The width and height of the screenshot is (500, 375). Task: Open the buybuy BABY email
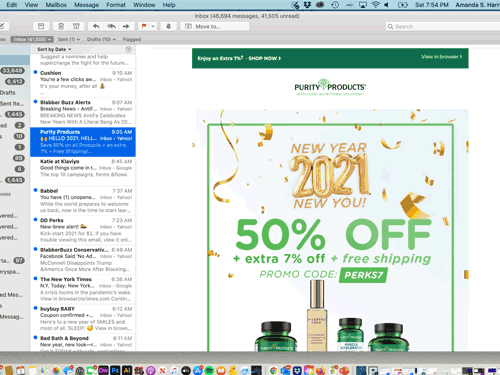pyautogui.click(x=83, y=319)
